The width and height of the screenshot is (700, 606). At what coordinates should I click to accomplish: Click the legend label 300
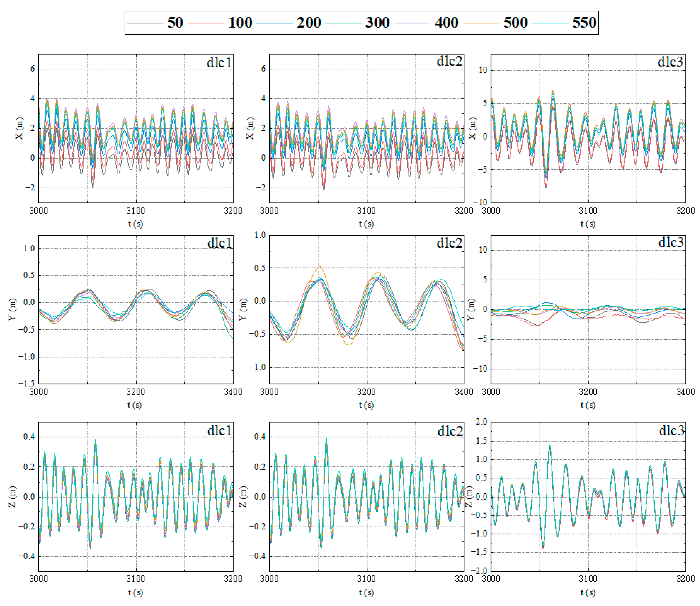[x=377, y=23]
